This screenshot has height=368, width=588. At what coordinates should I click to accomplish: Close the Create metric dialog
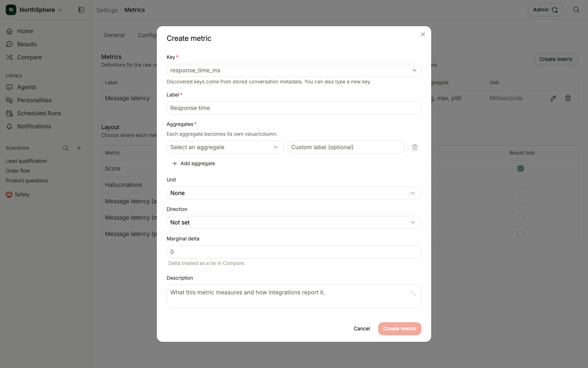click(x=423, y=34)
